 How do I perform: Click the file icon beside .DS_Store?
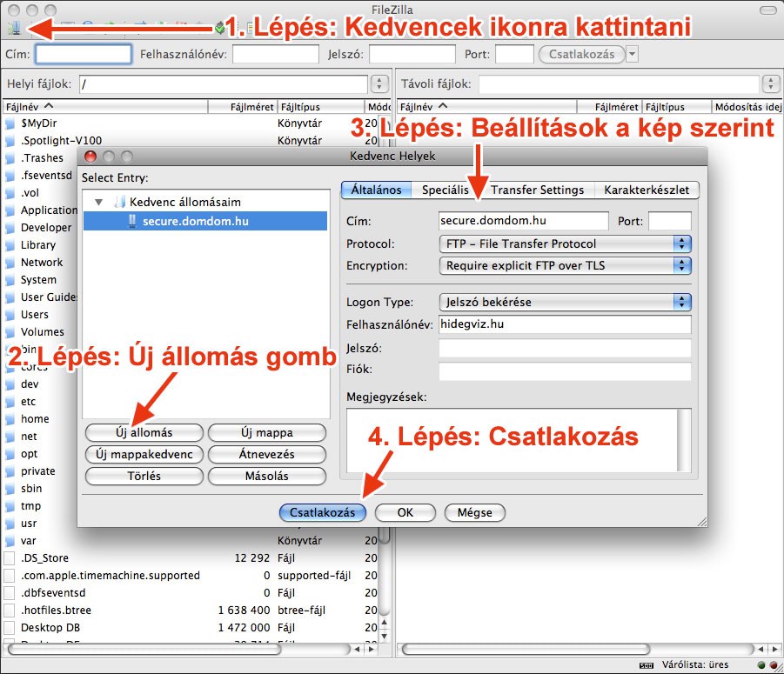tap(9, 558)
